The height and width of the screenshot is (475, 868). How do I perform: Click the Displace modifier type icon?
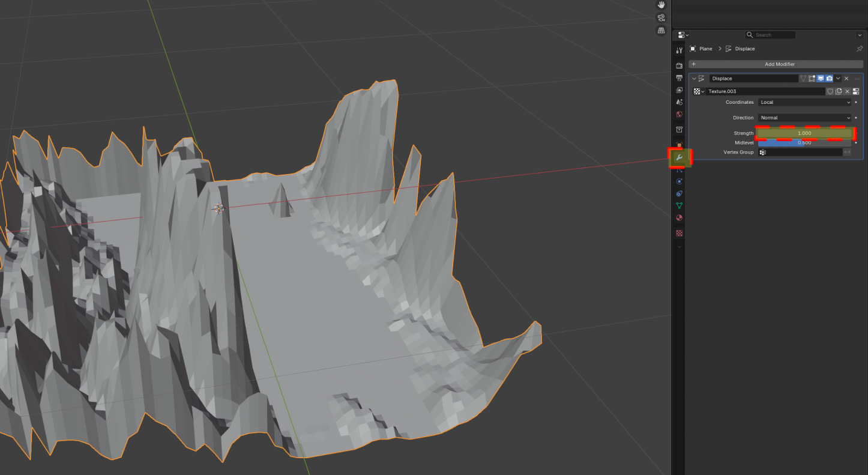pyautogui.click(x=702, y=79)
